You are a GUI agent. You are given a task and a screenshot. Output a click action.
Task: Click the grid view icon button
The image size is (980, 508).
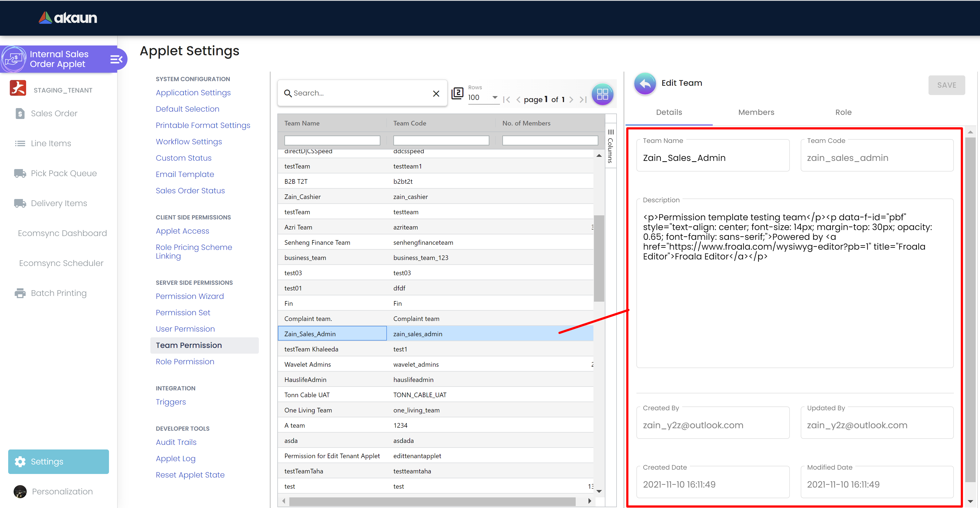tap(602, 94)
